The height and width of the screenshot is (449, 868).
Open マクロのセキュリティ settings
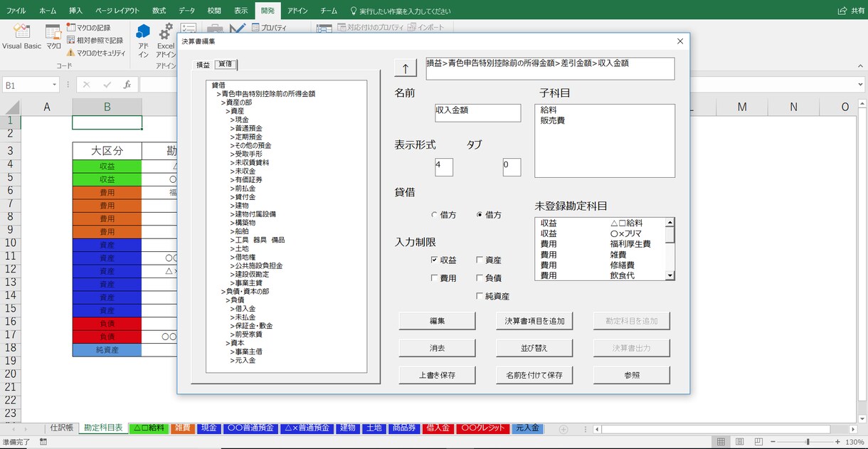coord(96,53)
